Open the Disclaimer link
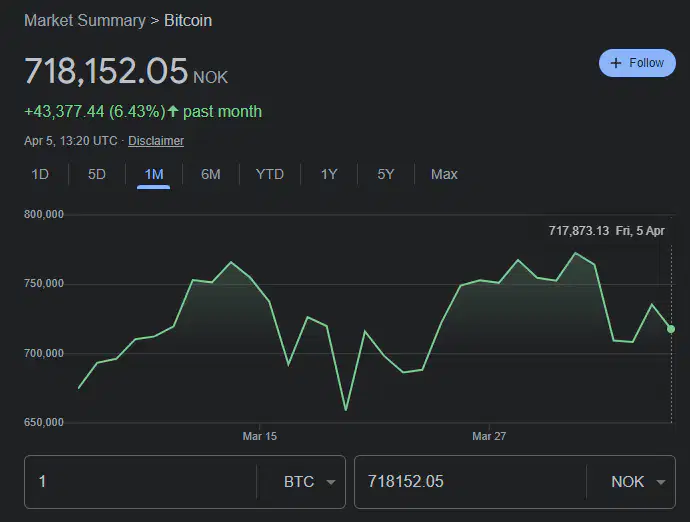The height and width of the screenshot is (522, 690). coord(156,141)
